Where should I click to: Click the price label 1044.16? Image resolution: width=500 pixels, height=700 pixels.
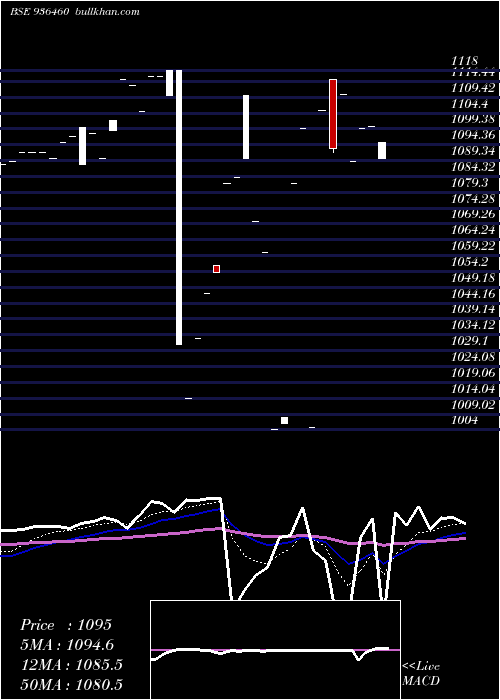473,294
